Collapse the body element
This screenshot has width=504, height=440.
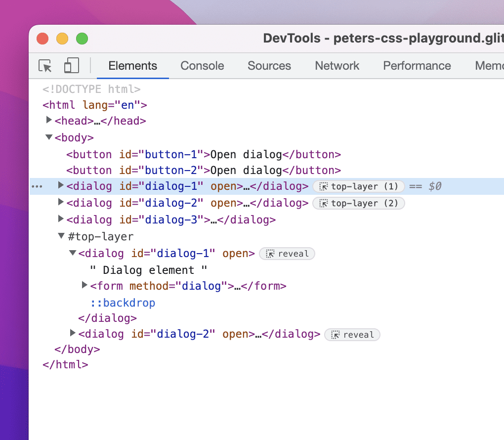coord(49,137)
